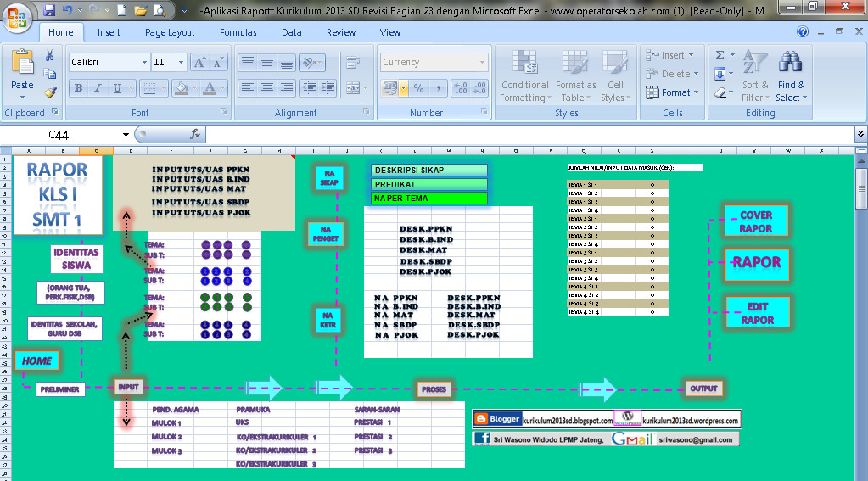Open the Format cells menu
868x481 pixels.
coord(673,92)
